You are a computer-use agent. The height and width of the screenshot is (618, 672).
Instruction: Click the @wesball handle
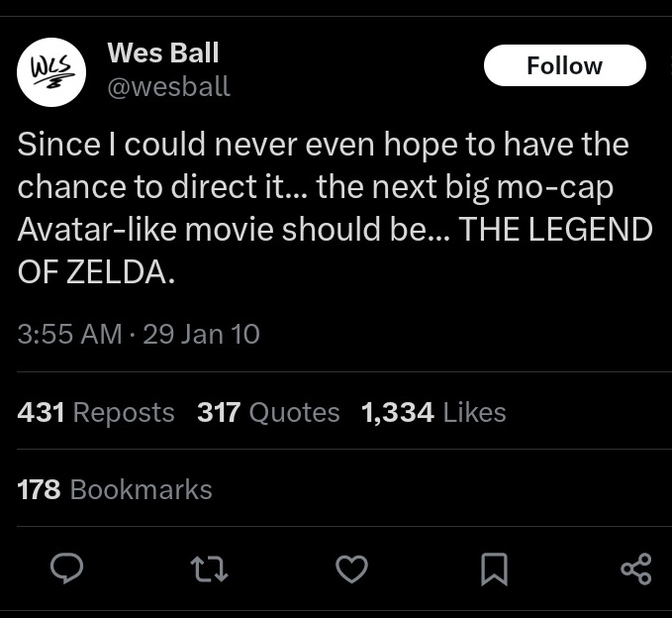point(168,87)
